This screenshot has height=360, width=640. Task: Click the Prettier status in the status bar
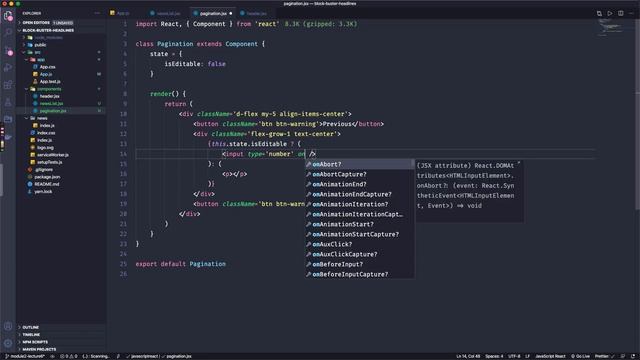click(x=604, y=356)
